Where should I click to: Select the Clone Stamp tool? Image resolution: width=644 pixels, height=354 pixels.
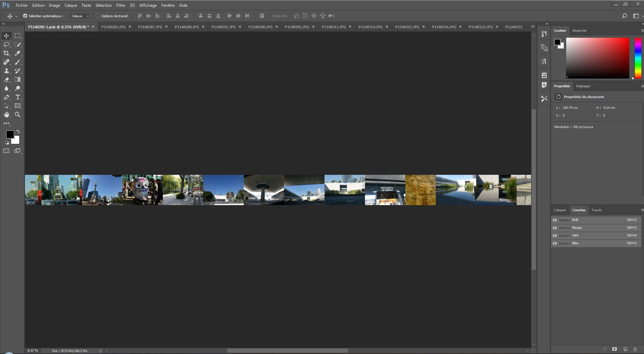pos(6,71)
